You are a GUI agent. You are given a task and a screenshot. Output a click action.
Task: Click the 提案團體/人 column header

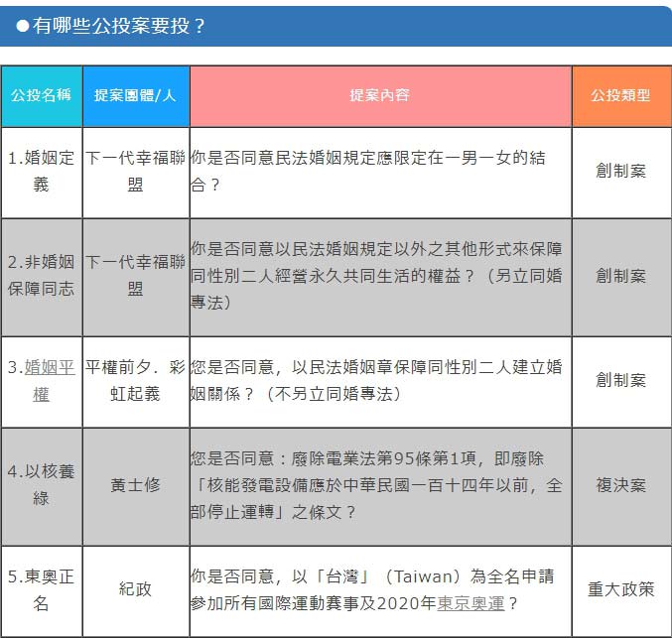click(135, 95)
